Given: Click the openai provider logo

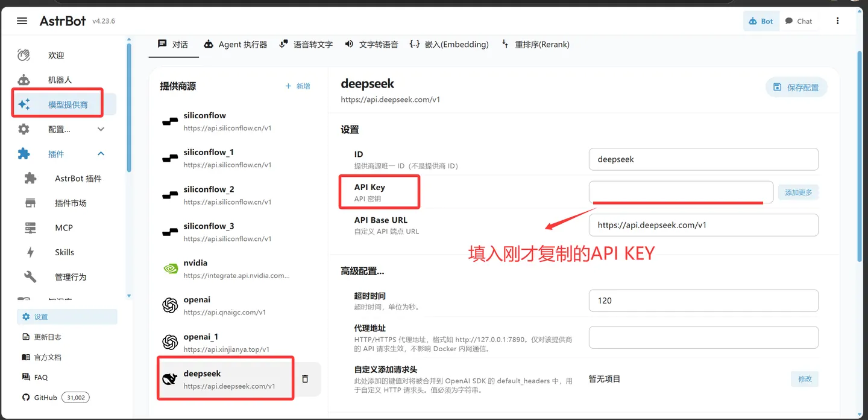Looking at the screenshot, I should pos(170,306).
